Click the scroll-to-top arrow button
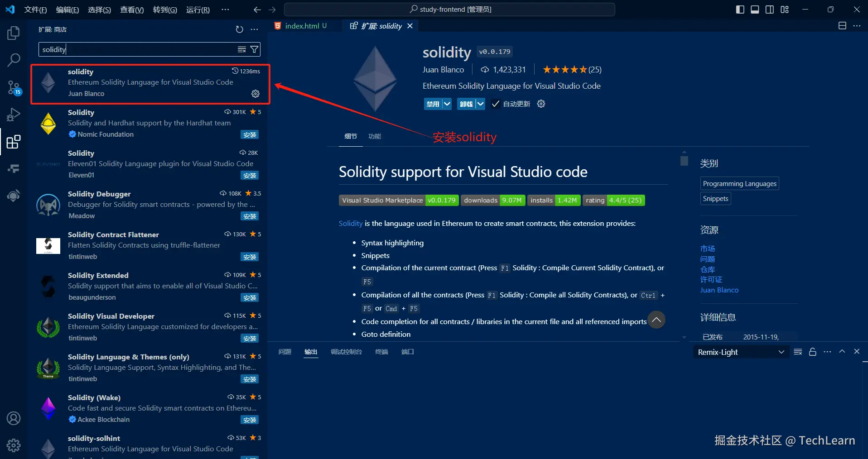Viewport: 868px width, 459px height. coord(656,320)
